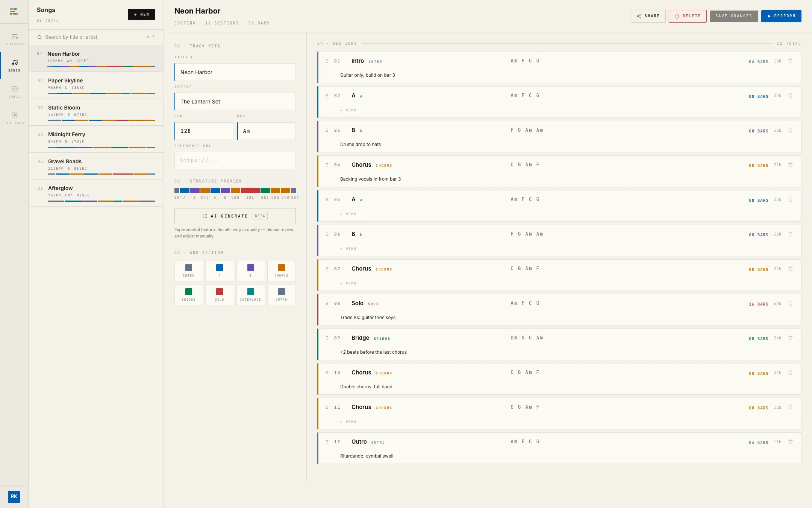
Task: Add a Solo section block
Action: pyautogui.click(x=220, y=295)
